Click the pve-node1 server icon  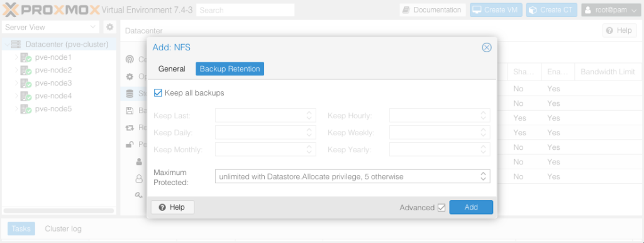(26, 57)
